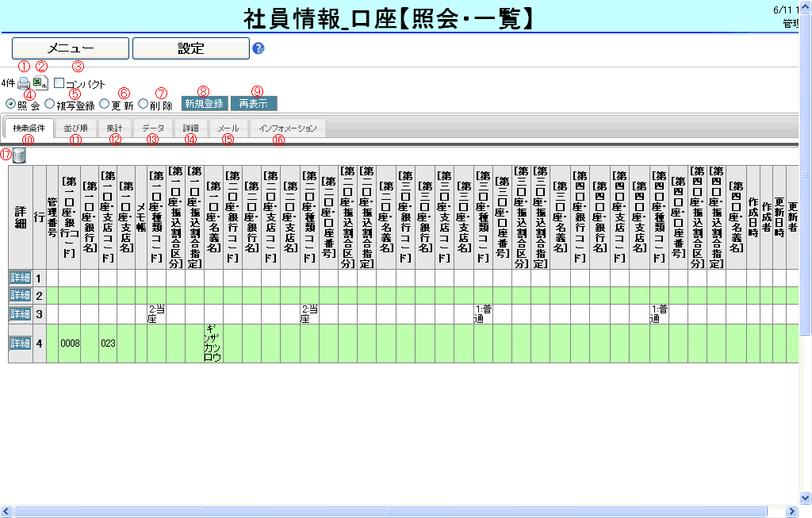Open 詳細 for row 4

click(20, 343)
